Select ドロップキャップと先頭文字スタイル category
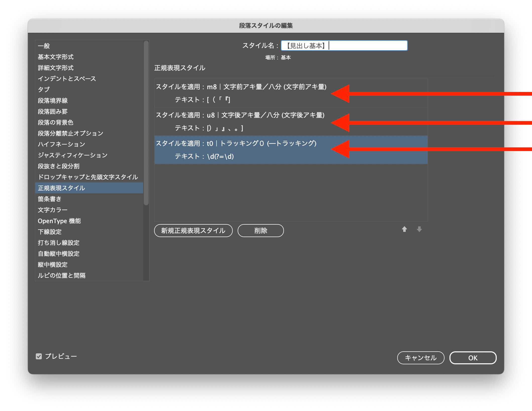Screen dimensions: 532x411 88,177
